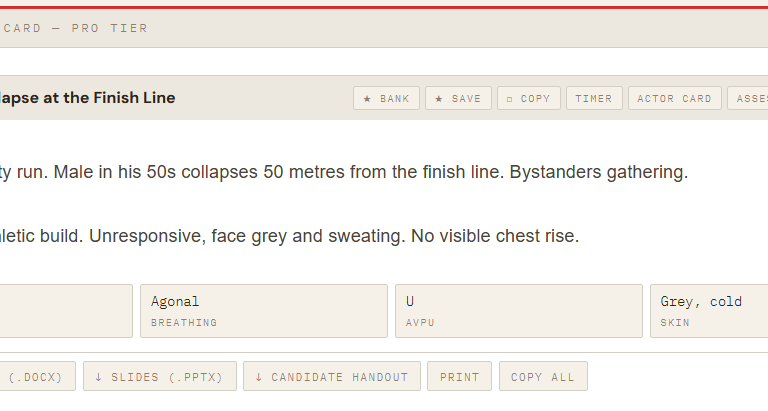Click the 'Finish Line' scenario title

(88, 98)
